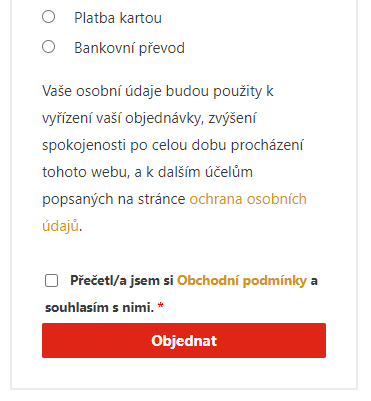Select the Platba kartou radio button
The width and height of the screenshot is (371, 401).
[49, 17]
